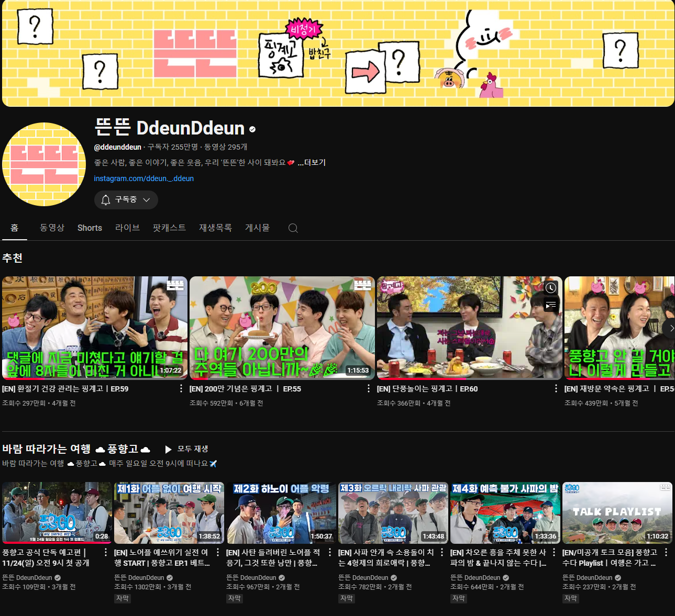Expand channel description with ...더보기

pos(312,162)
